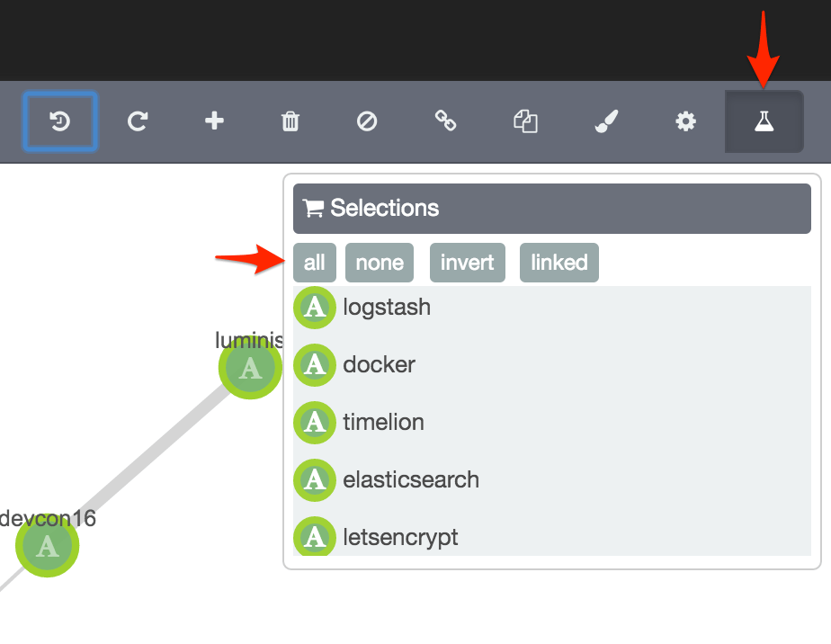Click the 'none' button in Selections
831x644 pixels.
pyautogui.click(x=379, y=262)
